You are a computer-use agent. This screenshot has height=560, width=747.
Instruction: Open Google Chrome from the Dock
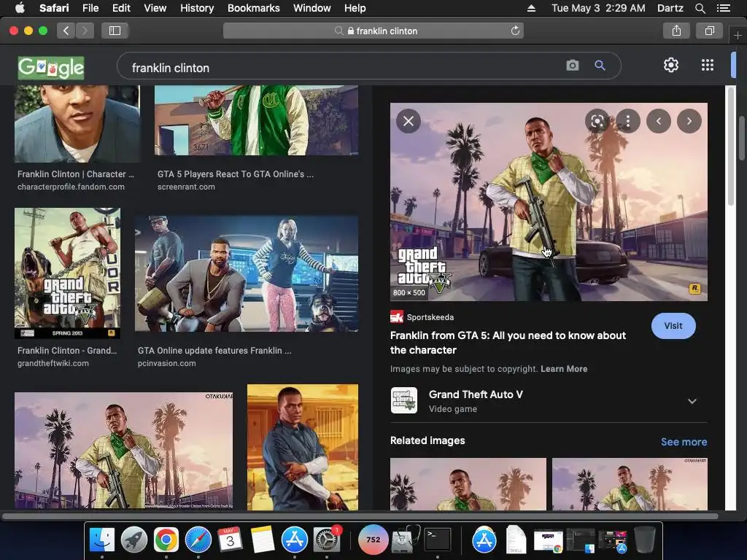(x=166, y=540)
